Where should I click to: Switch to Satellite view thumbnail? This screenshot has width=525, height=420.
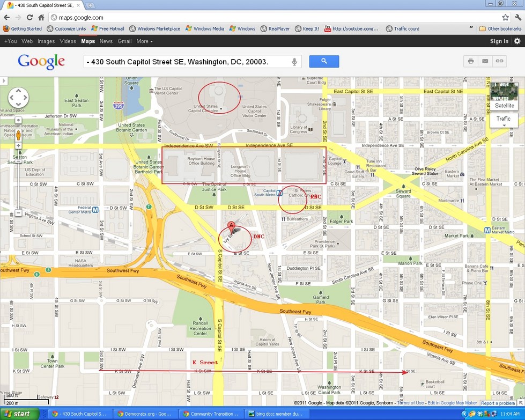pyautogui.click(x=504, y=96)
